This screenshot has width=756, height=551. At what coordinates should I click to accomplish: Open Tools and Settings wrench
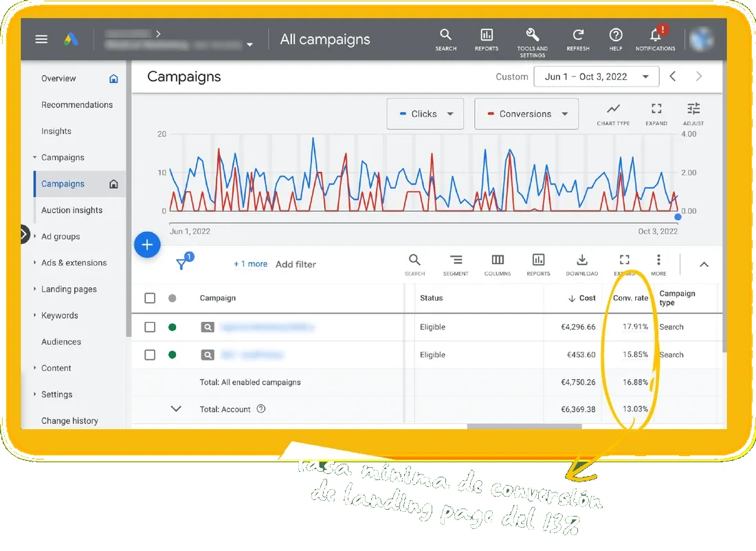532,42
